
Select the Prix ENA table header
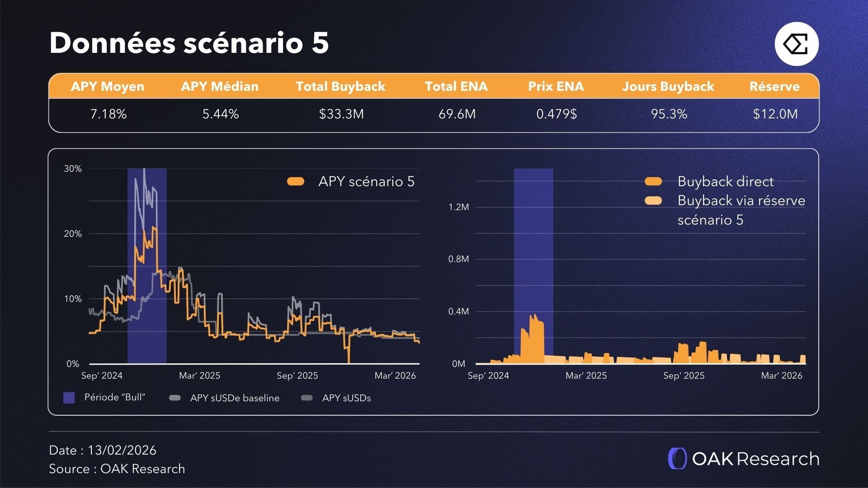[557, 86]
